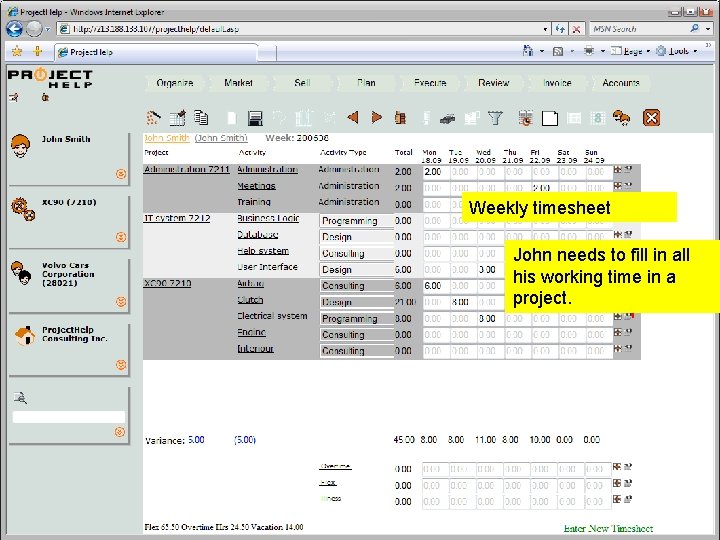This screenshot has width=720, height=540.
Task: Click the browser Home icon
Action: (x=528, y=51)
